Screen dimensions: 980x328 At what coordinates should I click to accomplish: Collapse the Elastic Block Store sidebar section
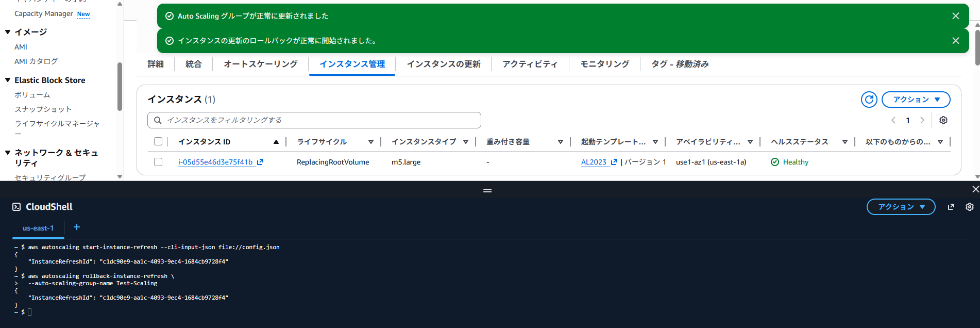point(8,80)
